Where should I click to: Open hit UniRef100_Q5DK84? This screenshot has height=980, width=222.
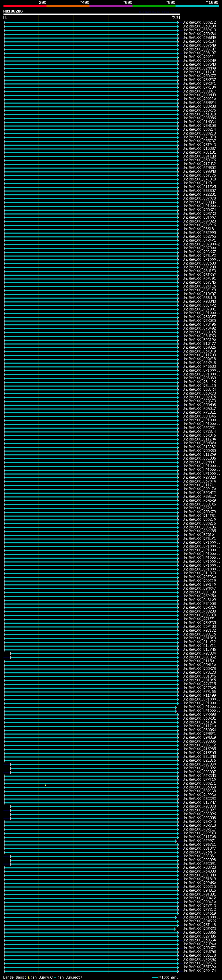(x=199, y=34)
